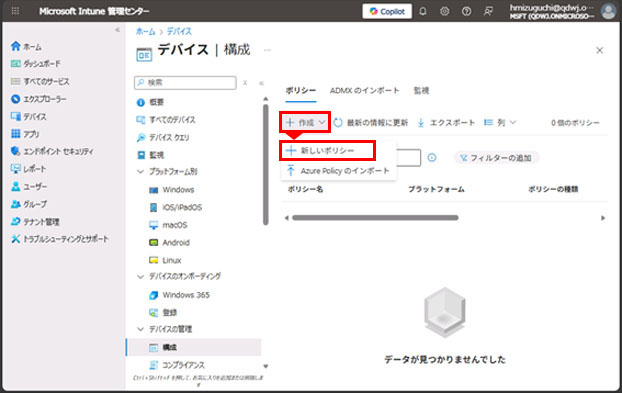Screen dimensions: 622x393
Task: Collapse the left navigation with chevron
Action: (x=117, y=30)
